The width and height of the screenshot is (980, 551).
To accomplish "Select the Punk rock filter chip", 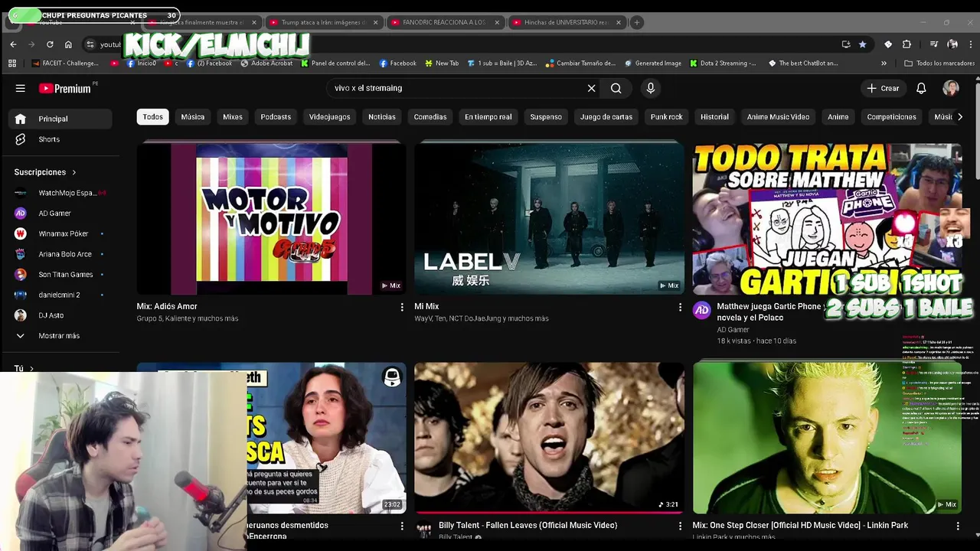I will click(x=666, y=117).
